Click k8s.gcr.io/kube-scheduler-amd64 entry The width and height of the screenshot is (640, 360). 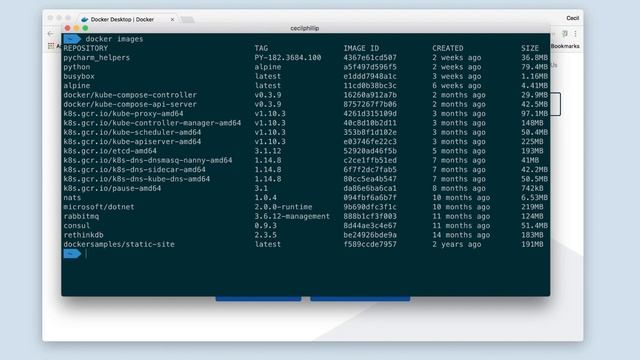click(x=132, y=133)
